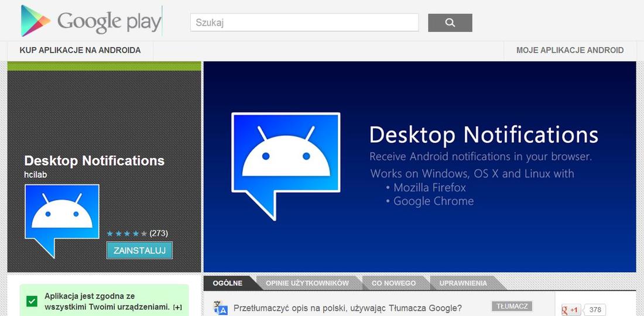Open MOJE APLIKACJE ANDROID link
The width and height of the screenshot is (644, 316).
pos(570,50)
